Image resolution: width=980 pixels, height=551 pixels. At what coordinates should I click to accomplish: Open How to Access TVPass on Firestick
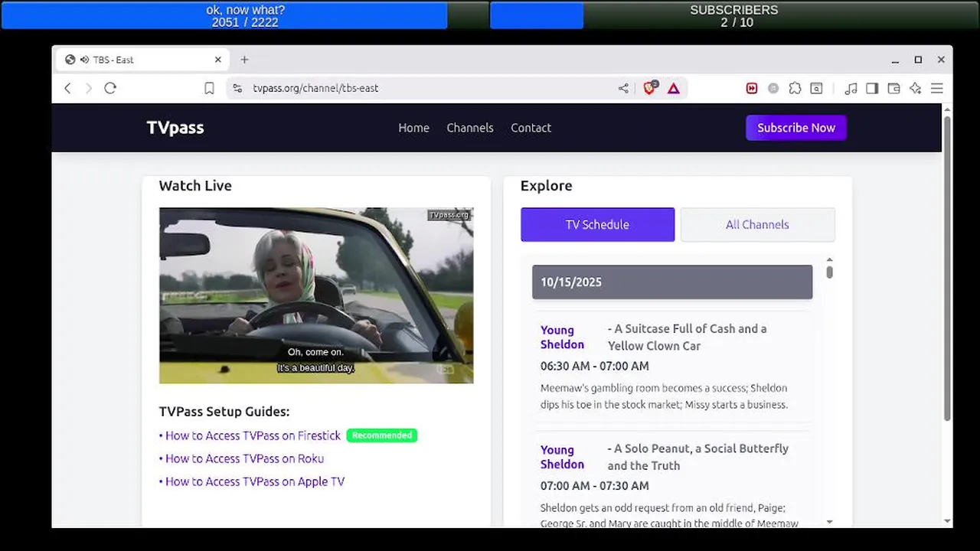[x=253, y=435]
